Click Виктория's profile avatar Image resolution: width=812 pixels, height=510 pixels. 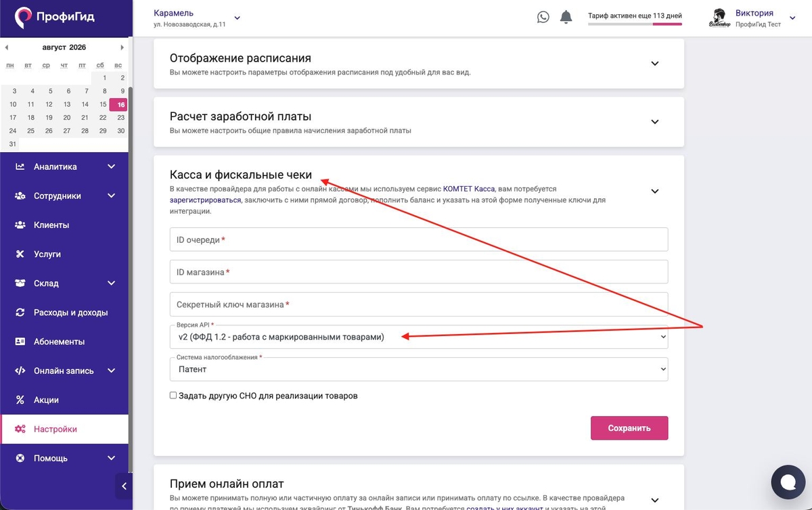click(719, 18)
